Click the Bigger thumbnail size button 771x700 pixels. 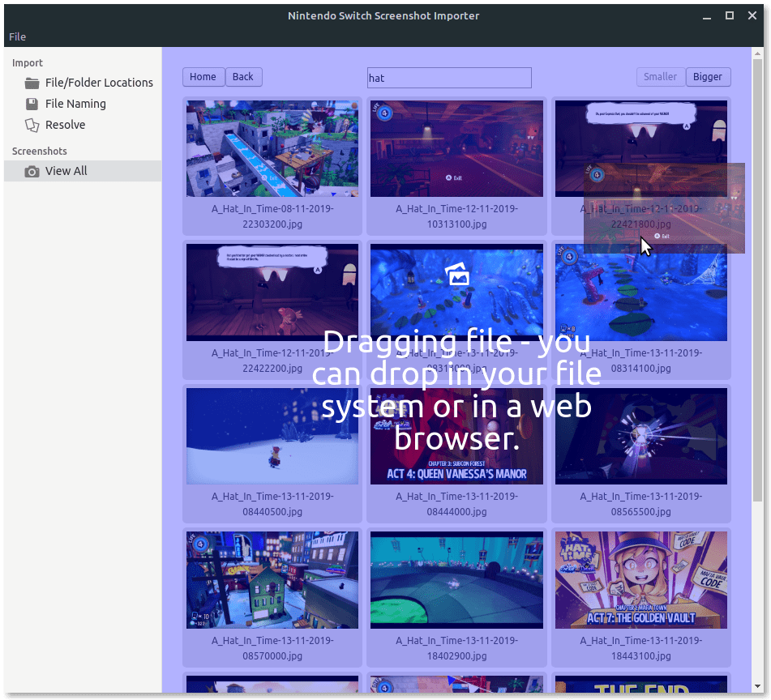coord(708,77)
